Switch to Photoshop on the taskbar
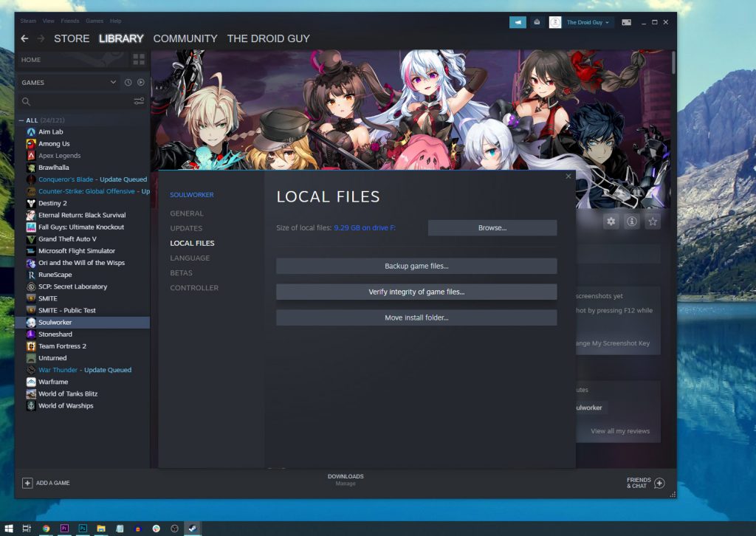 click(83, 529)
